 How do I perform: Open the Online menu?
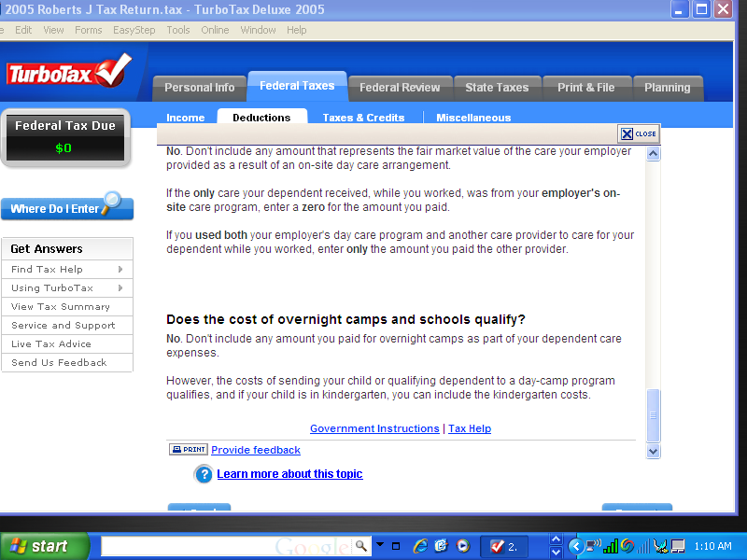pyautogui.click(x=215, y=30)
